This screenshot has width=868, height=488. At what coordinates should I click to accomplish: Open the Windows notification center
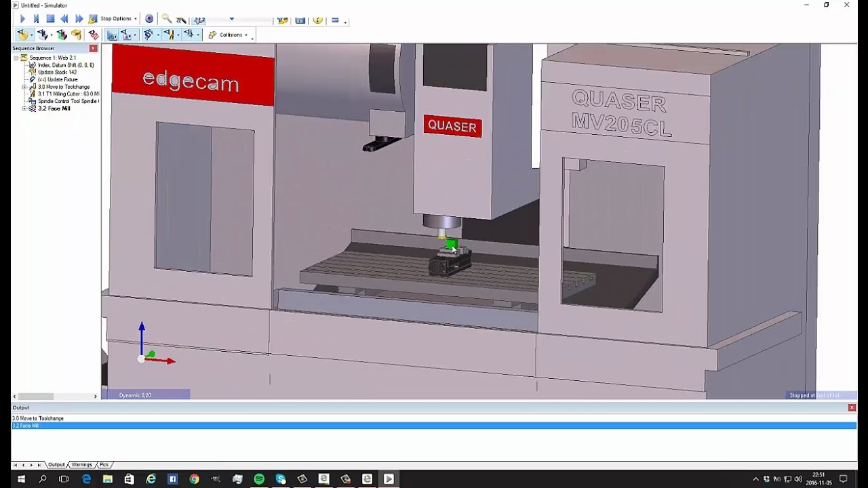point(844,479)
